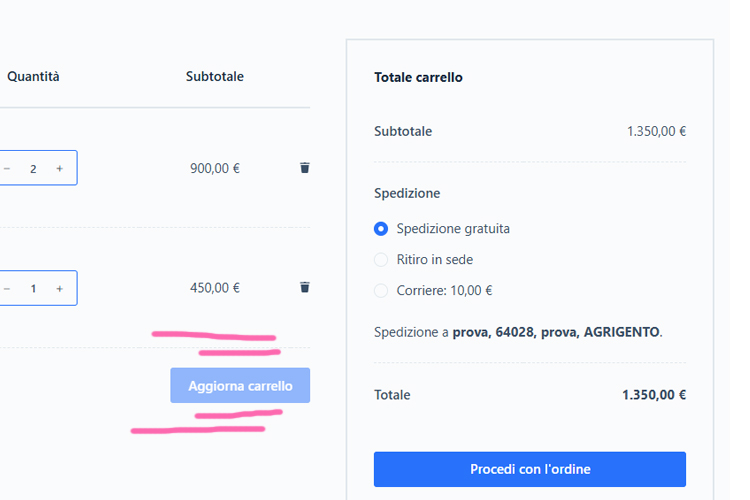Screen dimensions: 750x500
Task: Select the Spedizione gratuita shipping option
Action: click(x=381, y=228)
